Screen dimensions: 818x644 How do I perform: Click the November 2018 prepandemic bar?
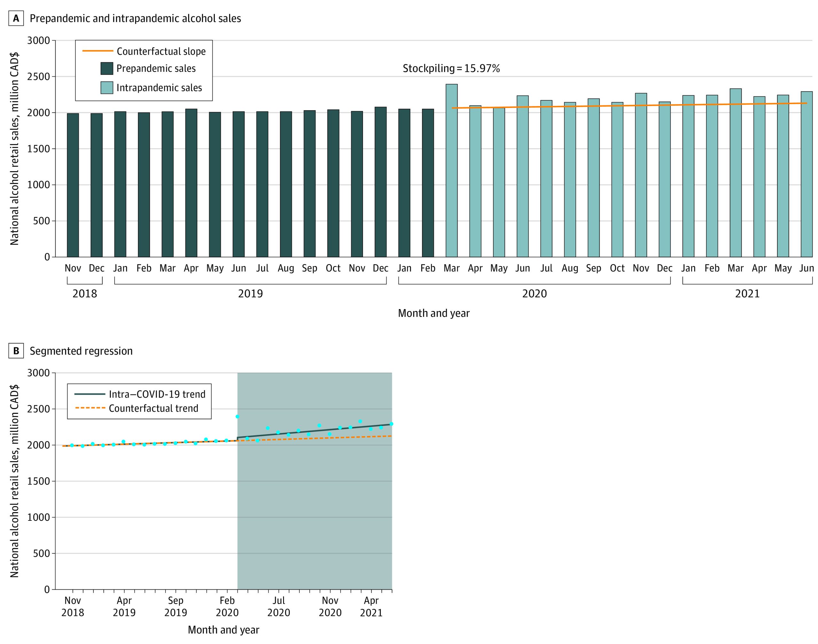(73, 185)
